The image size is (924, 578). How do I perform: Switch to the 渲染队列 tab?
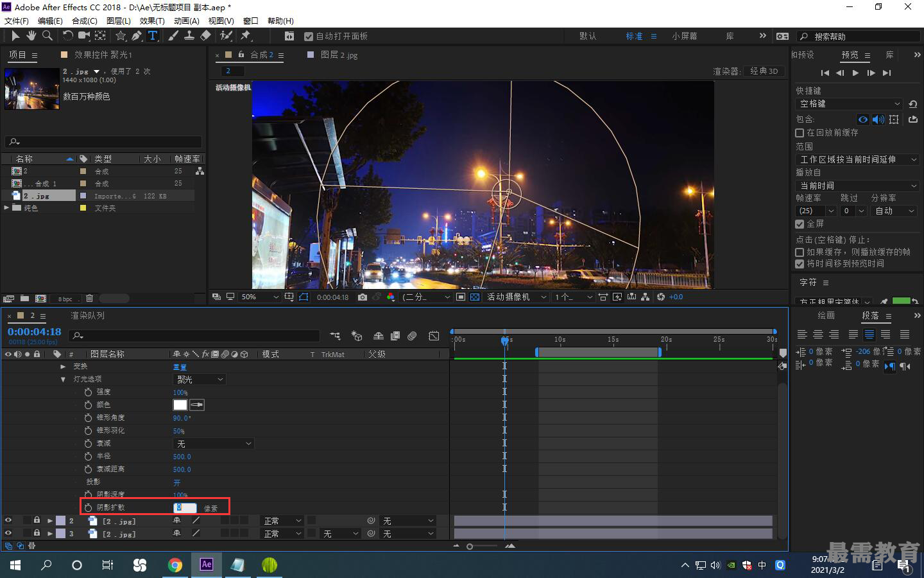87,315
